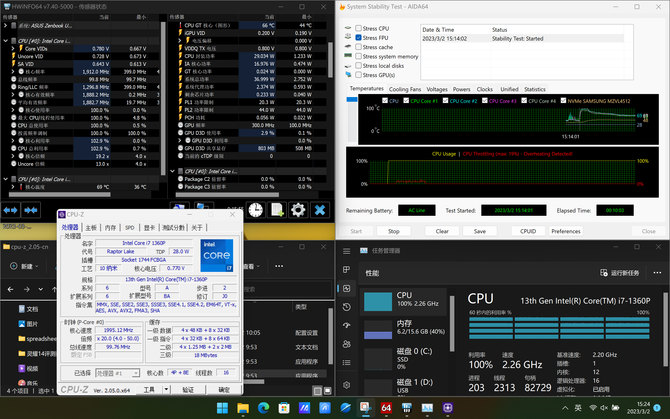
Task: Click the AIDA64 CPUID button
Action: point(528,231)
